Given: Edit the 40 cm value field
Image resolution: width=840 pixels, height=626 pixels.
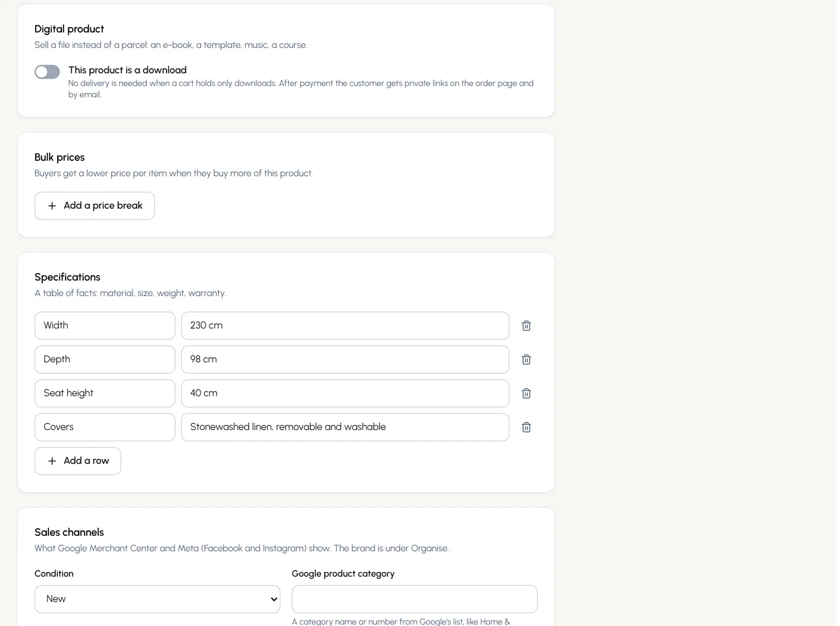Looking at the screenshot, I should [x=345, y=393].
